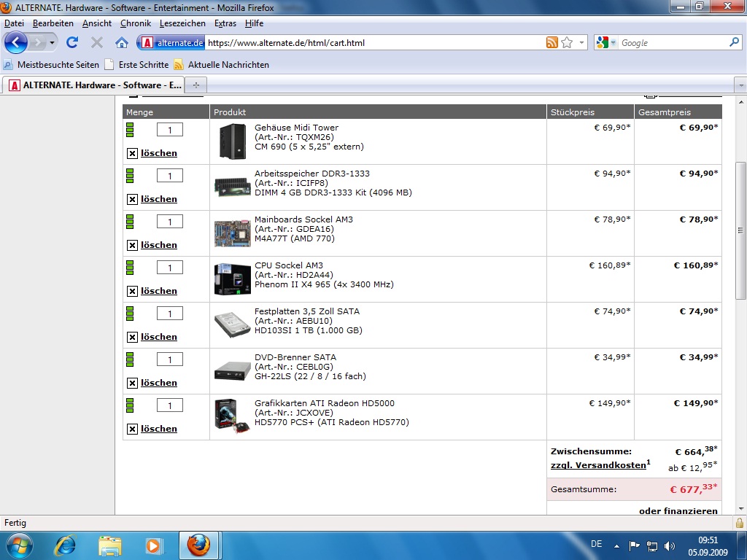Click availability indicator for Gehäuse Midi Tower
747x560 pixels.
[130, 130]
